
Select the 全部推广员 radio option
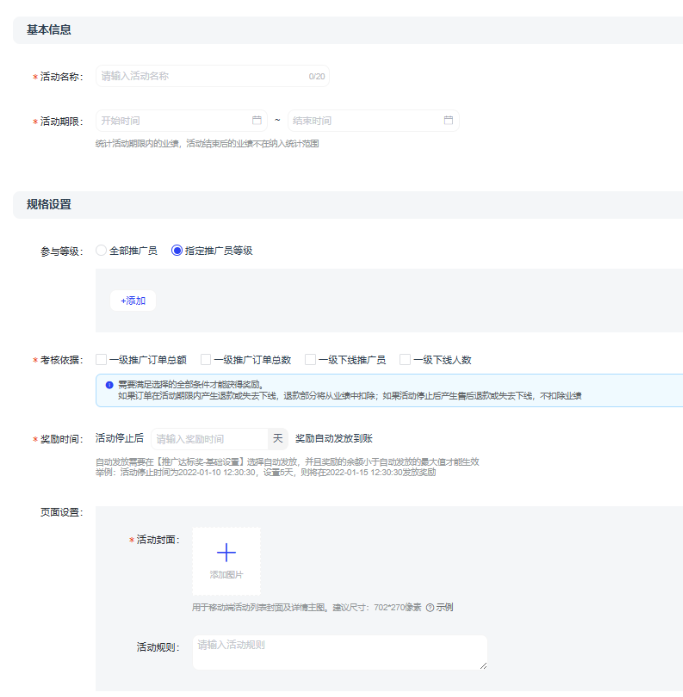click(x=101, y=251)
